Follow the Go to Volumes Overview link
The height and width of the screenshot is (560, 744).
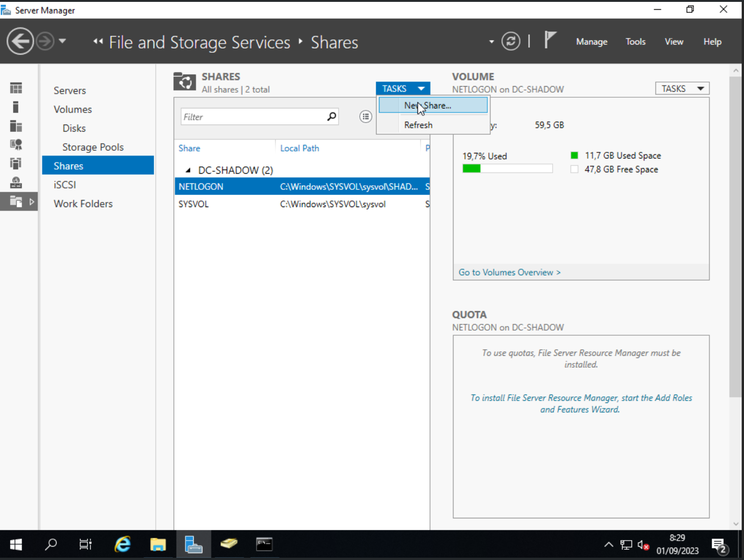click(x=509, y=272)
